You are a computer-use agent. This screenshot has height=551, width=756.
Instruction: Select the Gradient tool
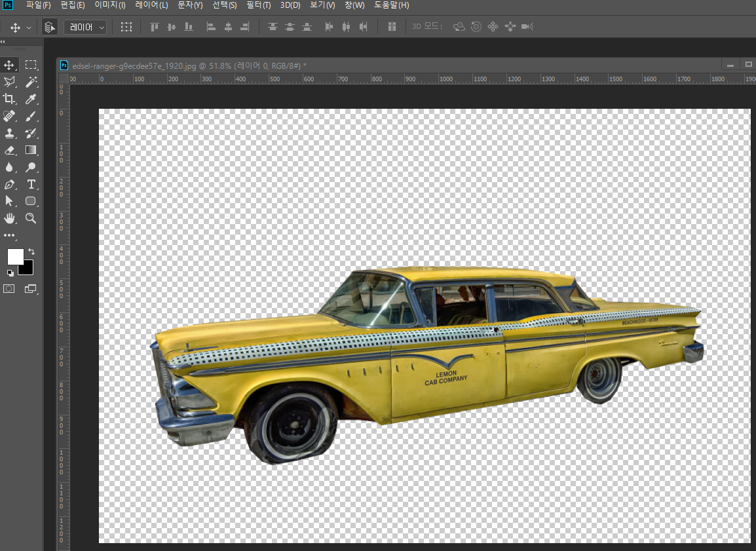[31, 150]
